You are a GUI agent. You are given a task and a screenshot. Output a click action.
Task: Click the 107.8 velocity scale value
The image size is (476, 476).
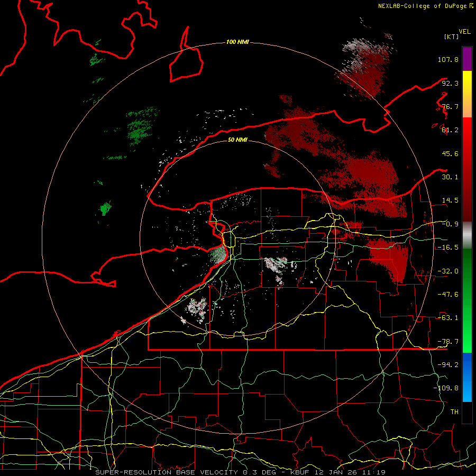(448, 59)
